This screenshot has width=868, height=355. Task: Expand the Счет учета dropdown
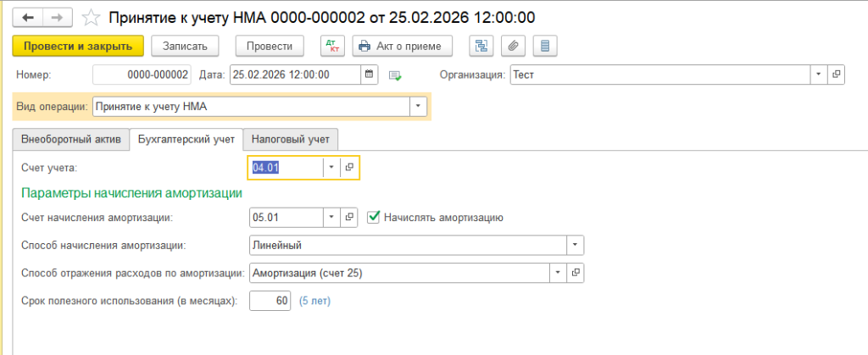pos(331,168)
